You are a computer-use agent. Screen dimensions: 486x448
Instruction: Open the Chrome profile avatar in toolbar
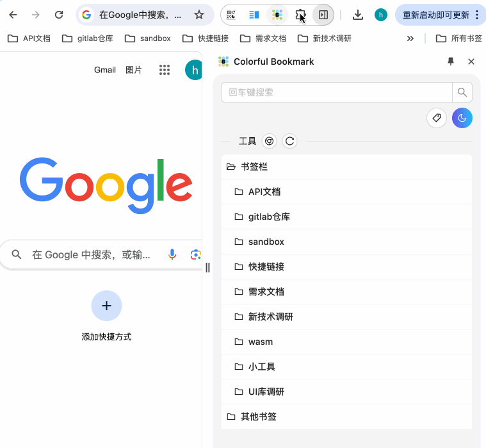pyautogui.click(x=381, y=15)
